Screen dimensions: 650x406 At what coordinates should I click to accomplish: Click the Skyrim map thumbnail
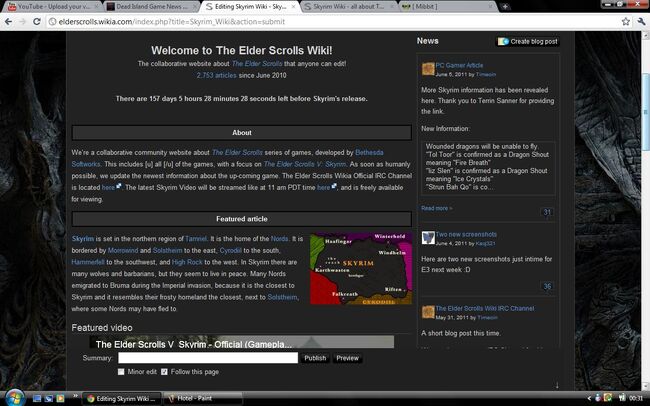(x=361, y=269)
